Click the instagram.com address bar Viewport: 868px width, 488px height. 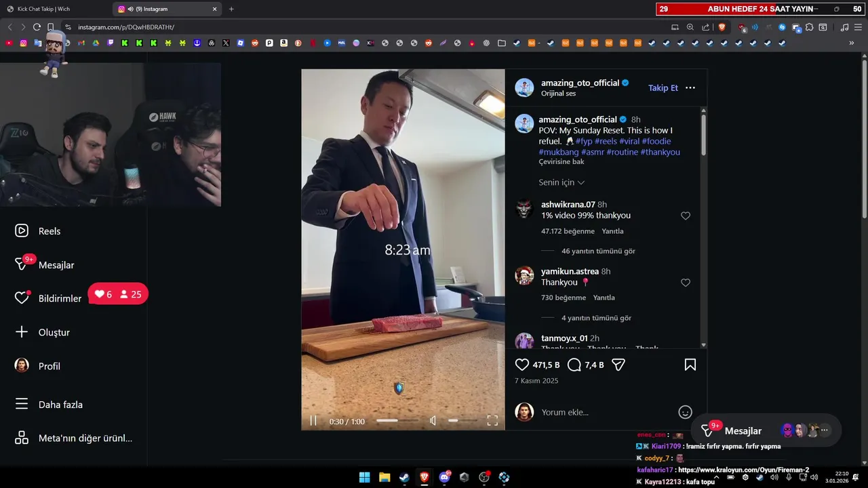[366, 27]
